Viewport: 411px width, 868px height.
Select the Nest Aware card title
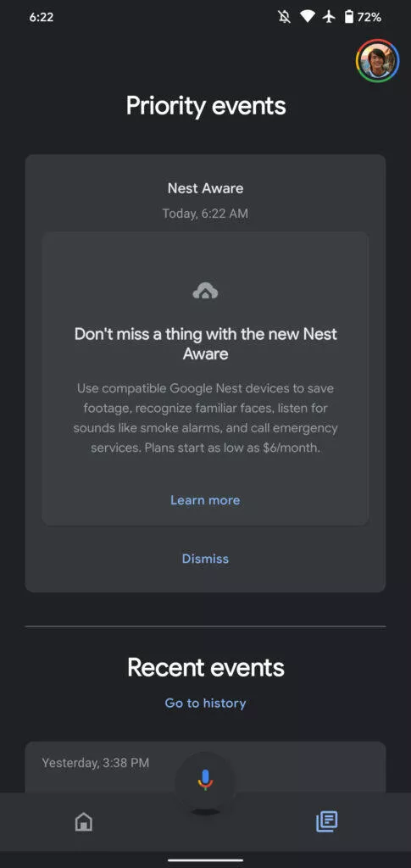tap(205, 188)
